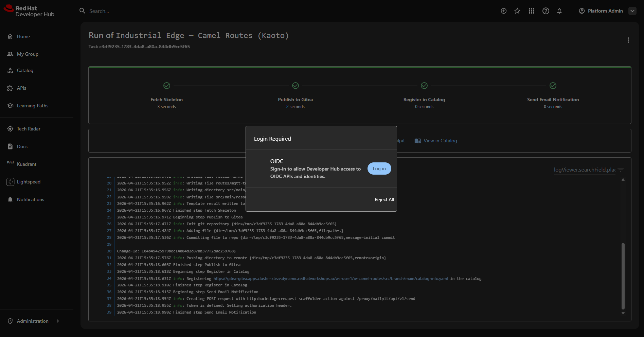The width and height of the screenshot is (644, 337).
Task: Click the Docs sidebar icon
Action: tap(10, 146)
